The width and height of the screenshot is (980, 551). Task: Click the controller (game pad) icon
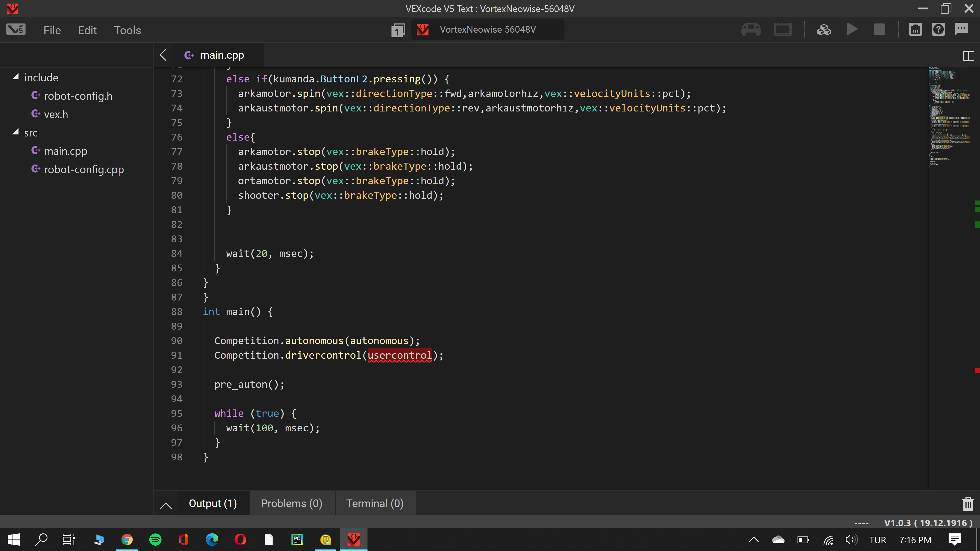point(751,30)
